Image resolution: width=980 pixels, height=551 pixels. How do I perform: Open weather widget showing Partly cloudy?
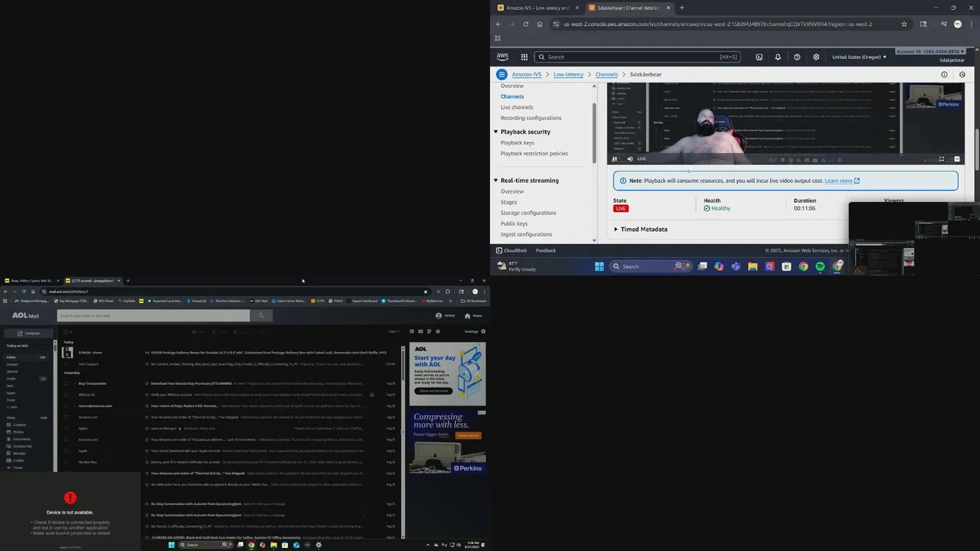pyautogui.click(x=517, y=266)
